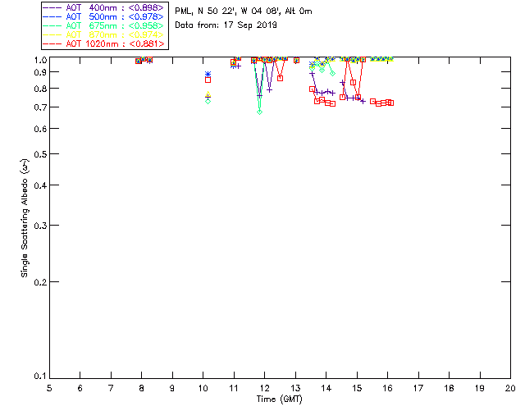
Task: Click the red dashed line sample in legend
Action: 52,43
